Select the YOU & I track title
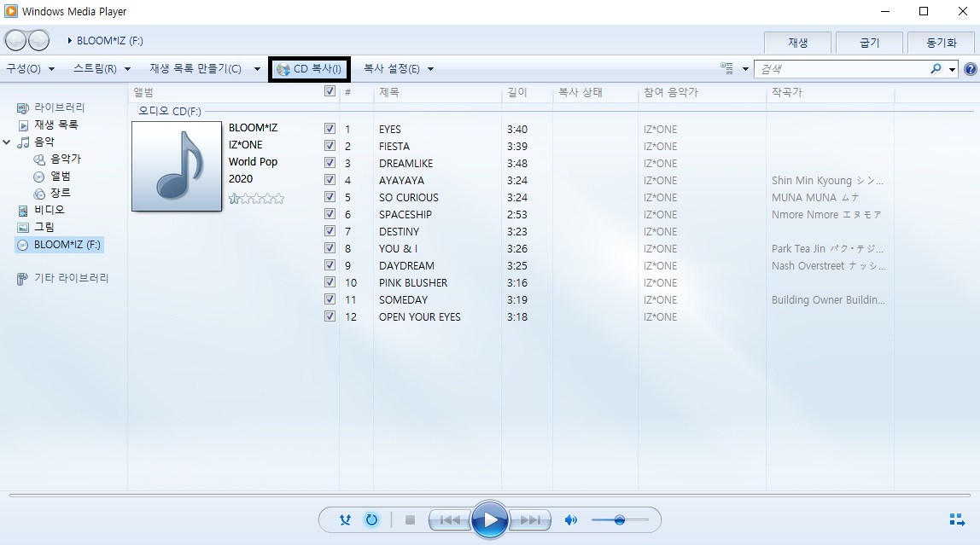Screen dimensions: 980x545 398,248
